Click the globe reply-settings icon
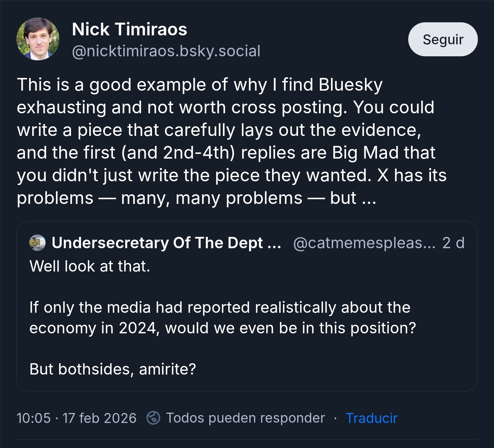Image resolution: width=494 pixels, height=448 pixels. 153,418
